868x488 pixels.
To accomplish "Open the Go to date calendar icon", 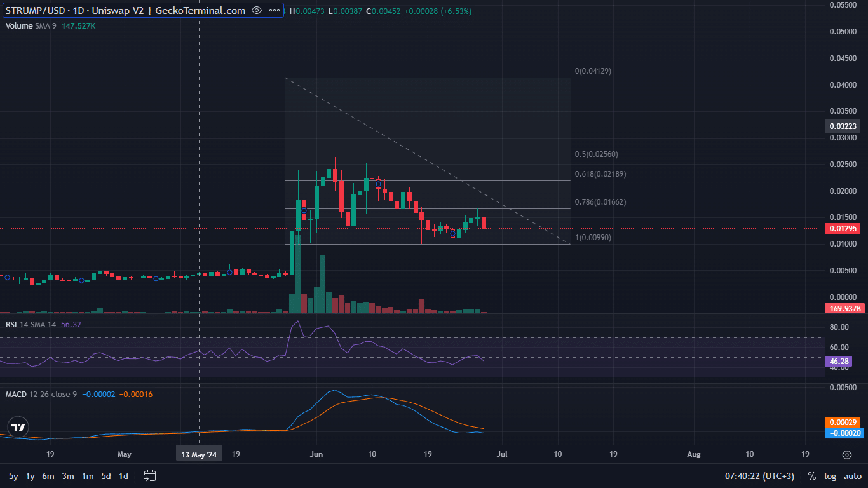I will coord(150,475).
